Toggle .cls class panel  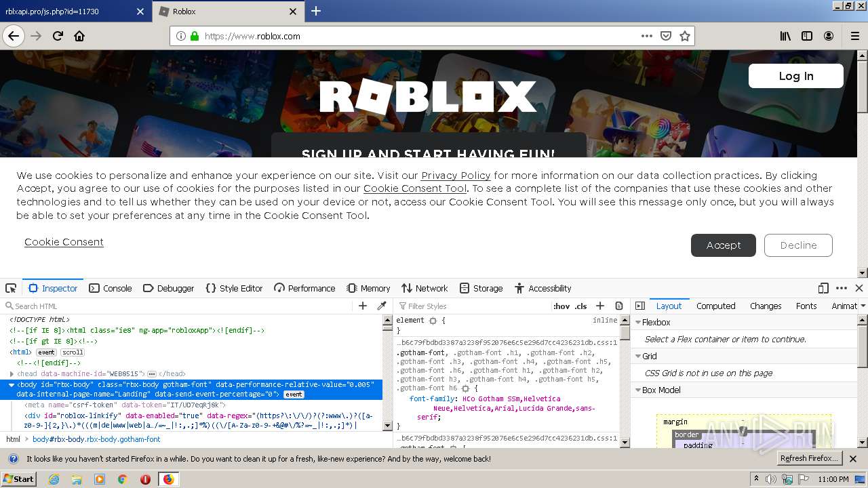click(x=581, y=306)
